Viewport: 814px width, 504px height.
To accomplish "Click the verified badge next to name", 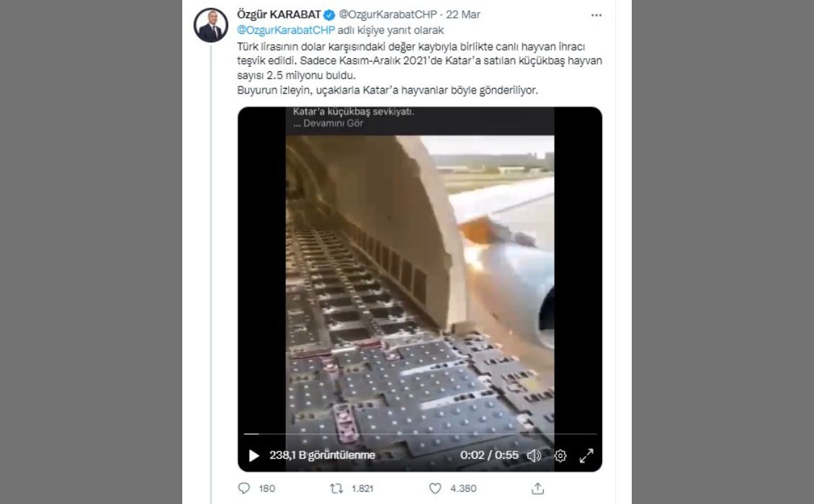I will click(x=328, y=14).
